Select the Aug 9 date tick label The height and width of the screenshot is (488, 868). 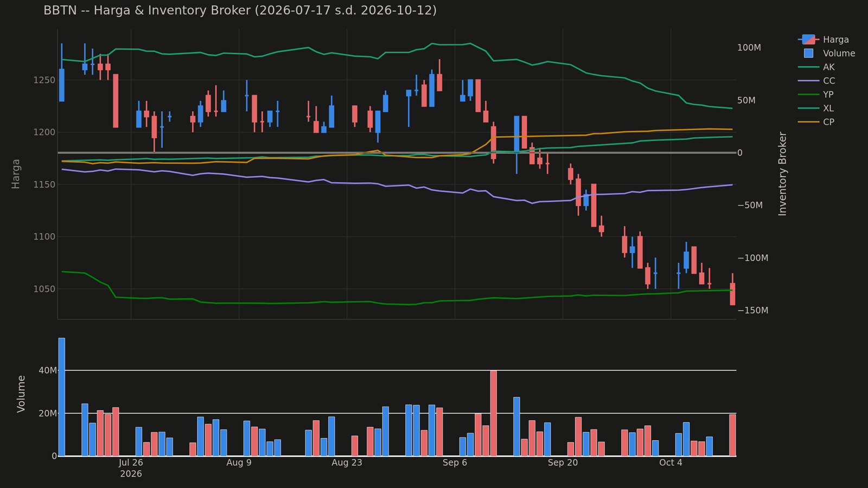239,463
